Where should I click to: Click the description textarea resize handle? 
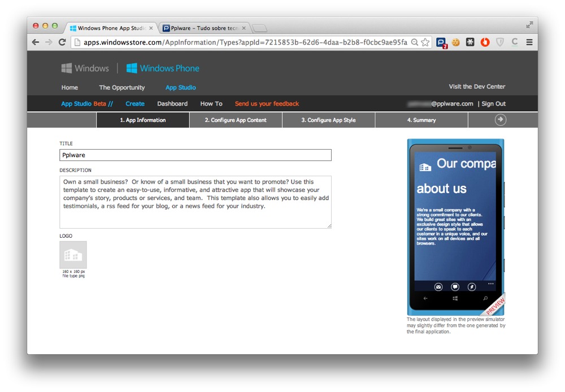pos(329,226)
